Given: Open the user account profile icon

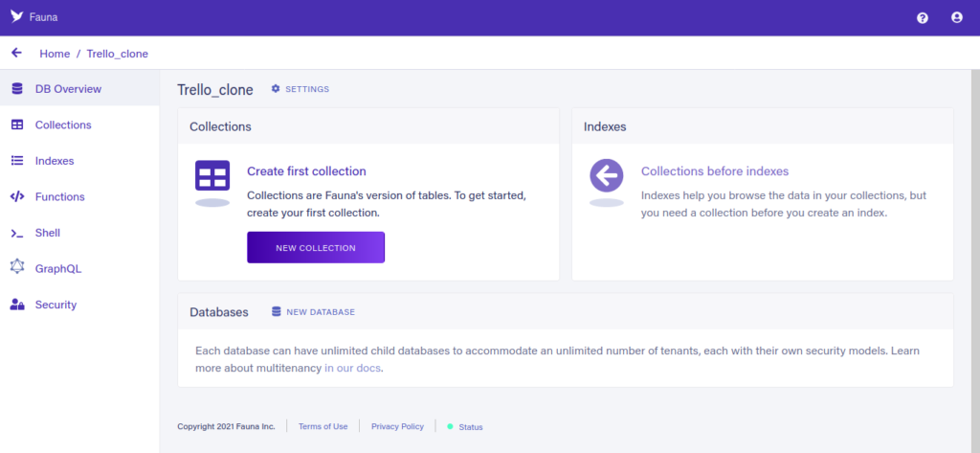Looking at the screenshot, I should (x=956, y=18).
